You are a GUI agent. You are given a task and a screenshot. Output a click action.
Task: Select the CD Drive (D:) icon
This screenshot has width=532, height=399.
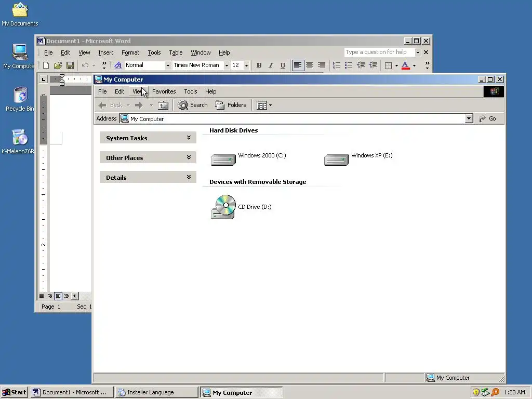[223, 207]
